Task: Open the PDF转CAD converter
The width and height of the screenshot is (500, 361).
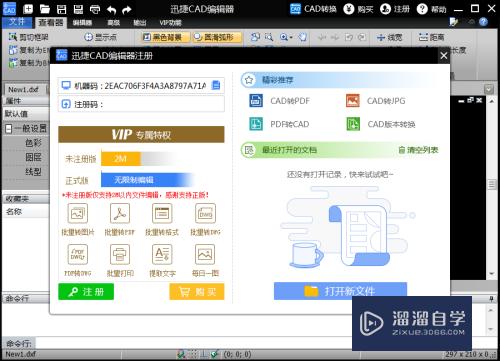Action: pyautogui.click(x=279, y=124)
